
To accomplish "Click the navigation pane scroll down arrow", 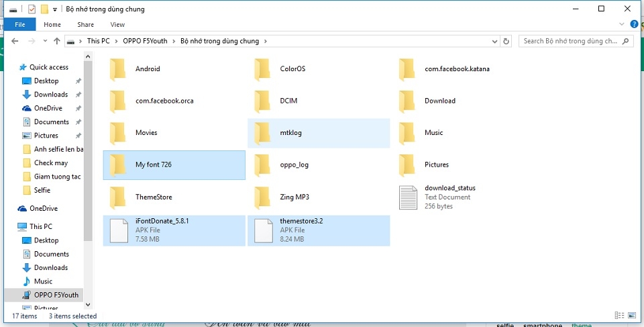I will click(x=88, y=305).
